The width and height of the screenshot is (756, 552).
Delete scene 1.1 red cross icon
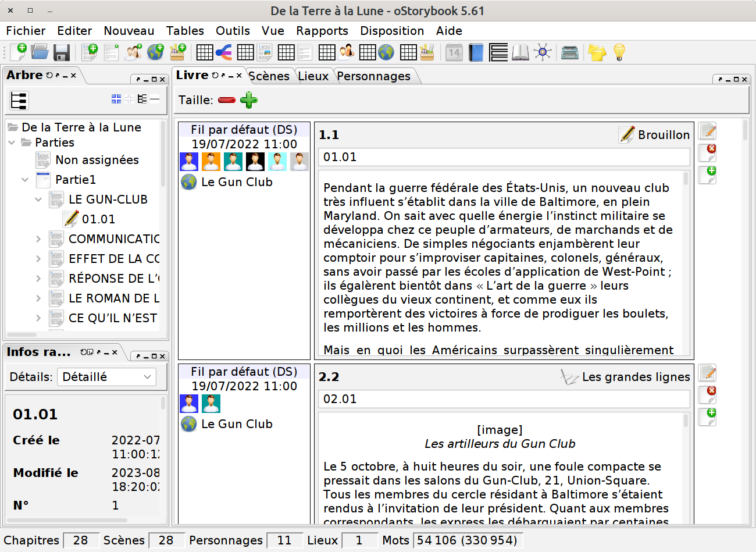[708, 153]
